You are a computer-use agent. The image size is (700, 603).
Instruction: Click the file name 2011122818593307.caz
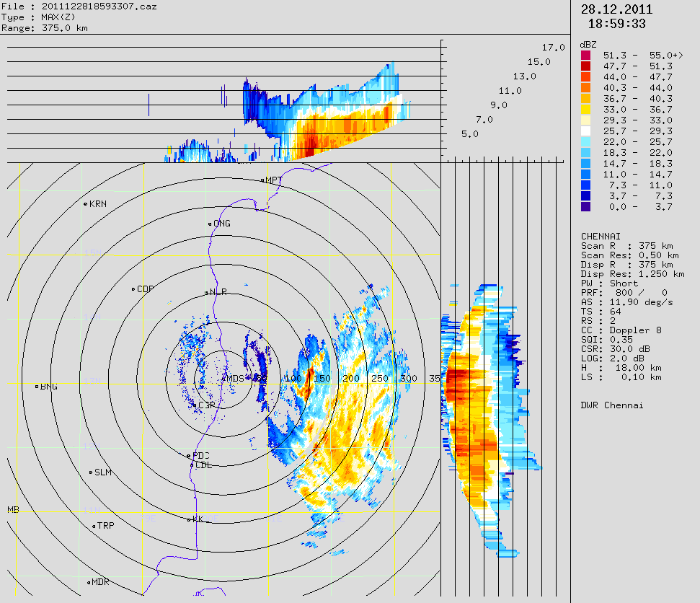[99, 6]
